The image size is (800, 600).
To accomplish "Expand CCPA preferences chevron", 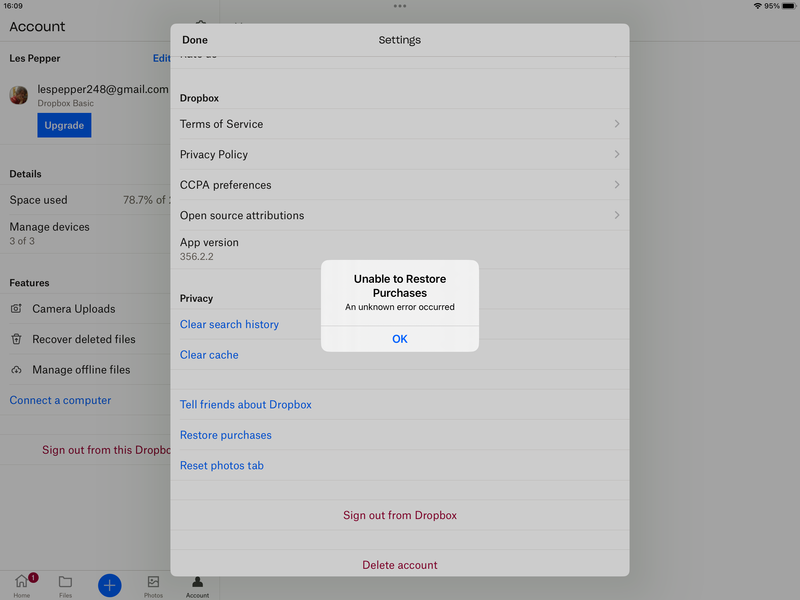I will tap(617, 185).
